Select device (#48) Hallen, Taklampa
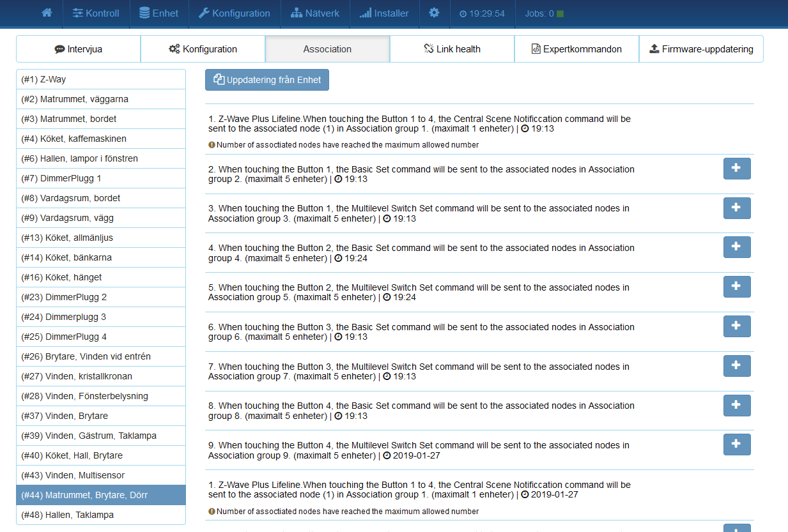This screenshot has height=532, width=788. click(100, 514)
